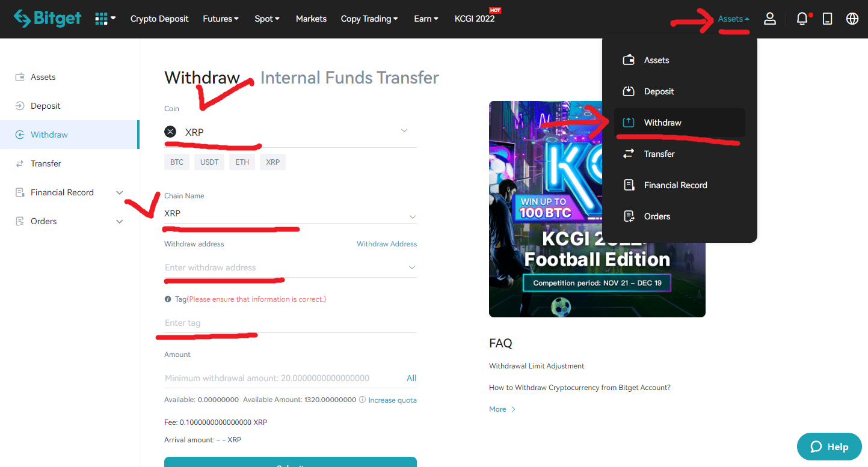Select Transfer from Assets dropdown menu
The width and height of the screenshot is (868, 467).
click(659, 154)
